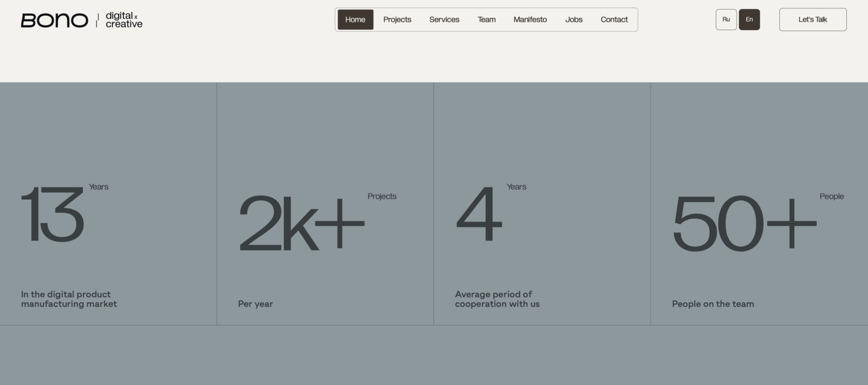This screenshot has width=868, height=385.
Task: Open the Projects page
Action: point(397,20)
